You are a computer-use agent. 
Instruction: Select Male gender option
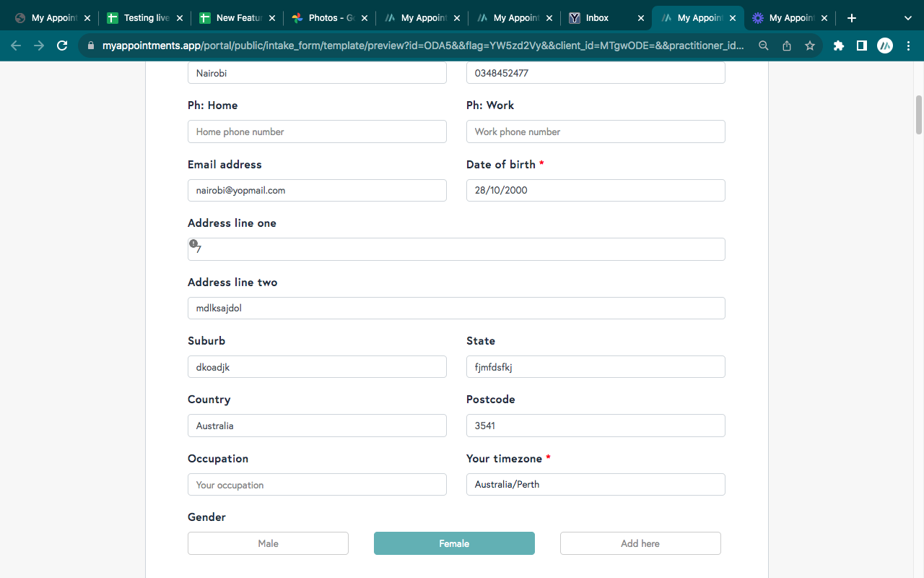tap(268, 543)
